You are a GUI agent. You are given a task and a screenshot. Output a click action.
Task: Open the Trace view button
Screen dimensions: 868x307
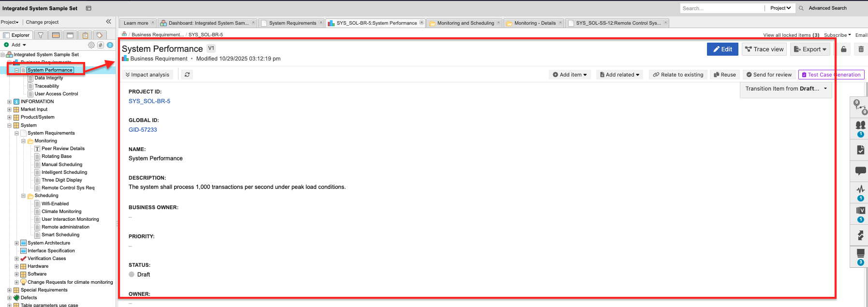click(765, 49)
